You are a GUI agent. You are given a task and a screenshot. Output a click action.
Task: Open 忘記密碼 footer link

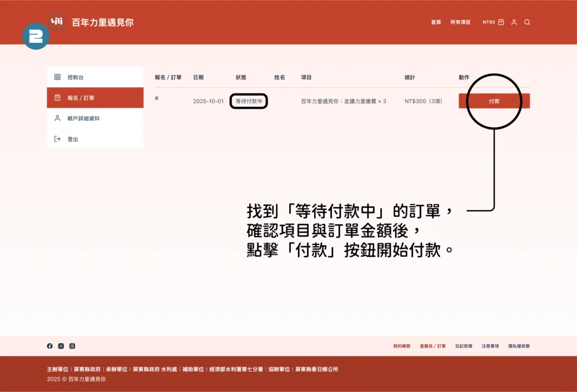464,346
